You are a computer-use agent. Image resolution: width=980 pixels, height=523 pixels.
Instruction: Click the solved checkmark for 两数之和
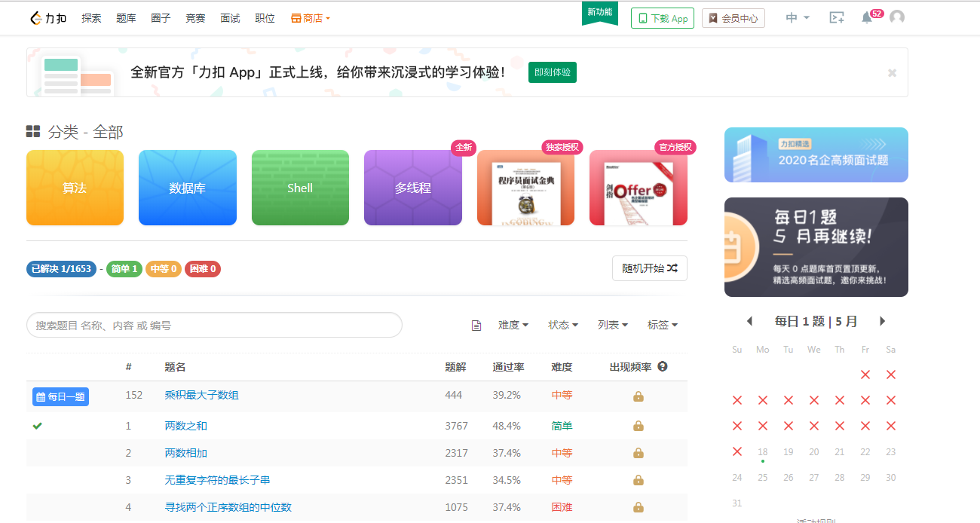click(37, 426)
